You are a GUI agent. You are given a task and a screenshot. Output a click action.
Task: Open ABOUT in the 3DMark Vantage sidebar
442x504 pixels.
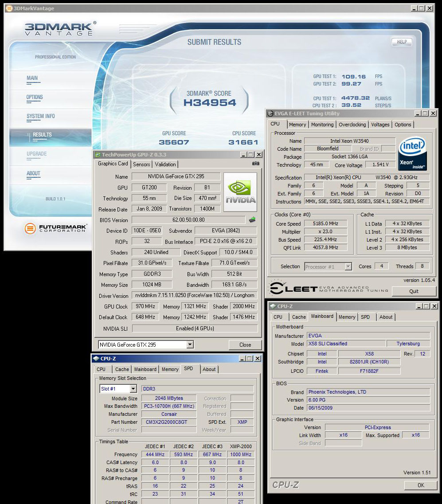pos(33,174)
